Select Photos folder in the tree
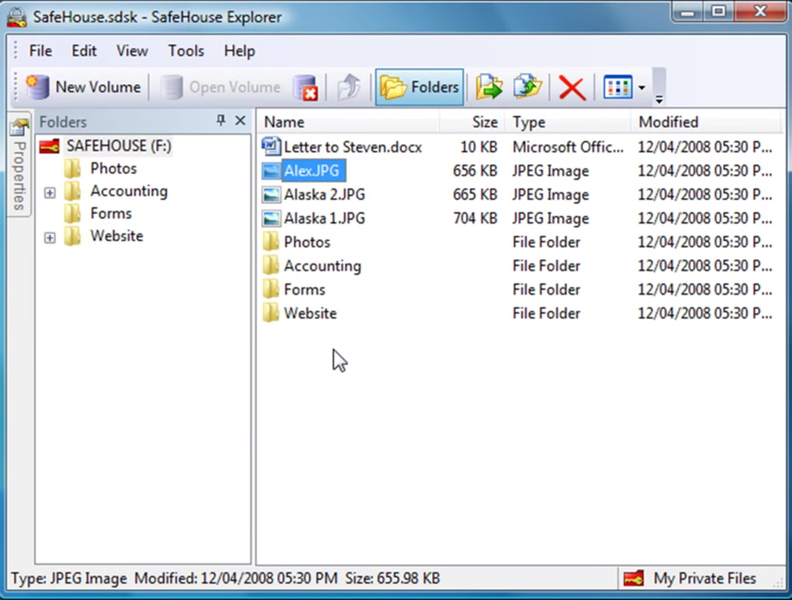The height and width of the screenshot is (600, 792). [113, 168]
